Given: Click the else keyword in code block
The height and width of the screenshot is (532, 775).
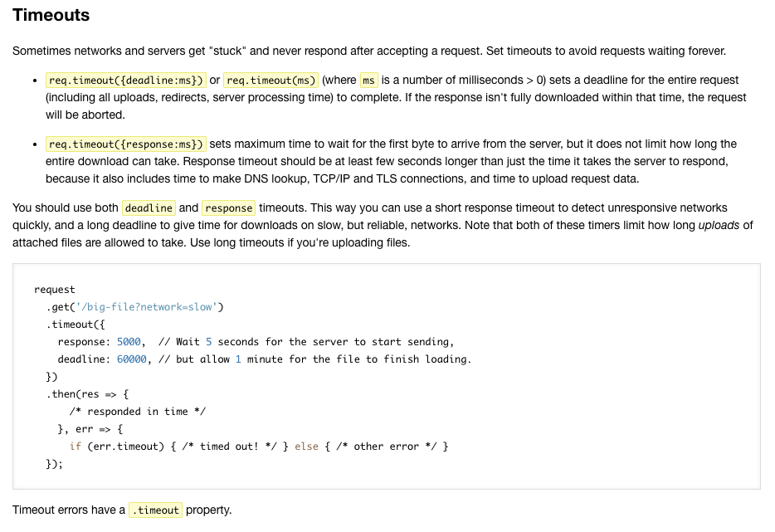Looking at the screenshot, I should [x=306, y=447].
